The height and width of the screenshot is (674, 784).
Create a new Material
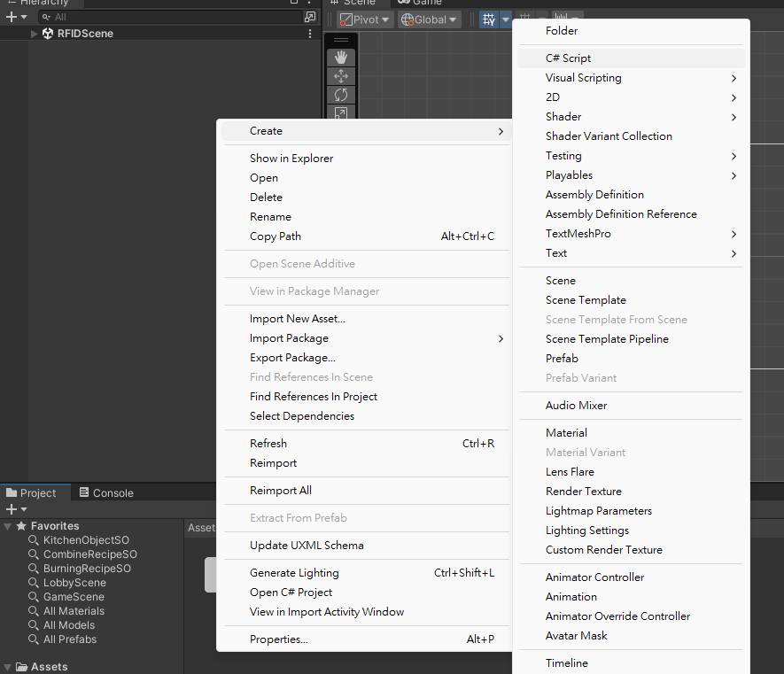(x=631, y=433)
